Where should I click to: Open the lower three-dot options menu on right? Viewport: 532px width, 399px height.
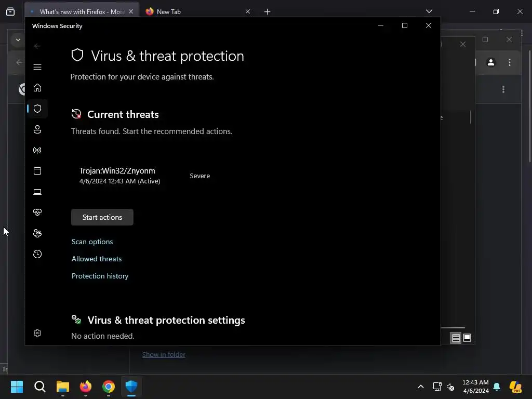503,89
